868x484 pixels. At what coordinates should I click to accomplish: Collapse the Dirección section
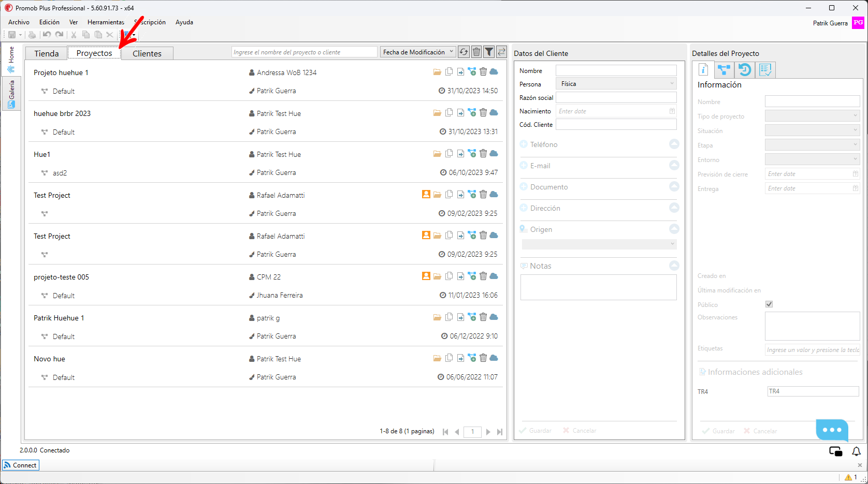[674, 208]
